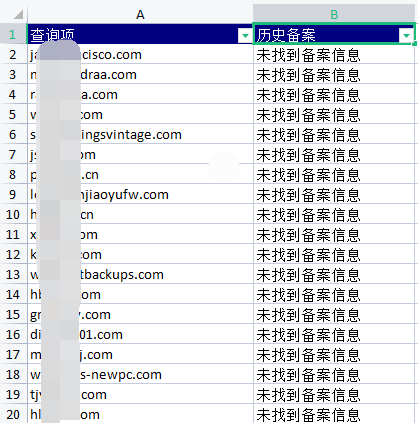The height and width of the screenshot is (423, 418).
Task: Select cell B2 未找到备案信息
Action: (334, 55)
